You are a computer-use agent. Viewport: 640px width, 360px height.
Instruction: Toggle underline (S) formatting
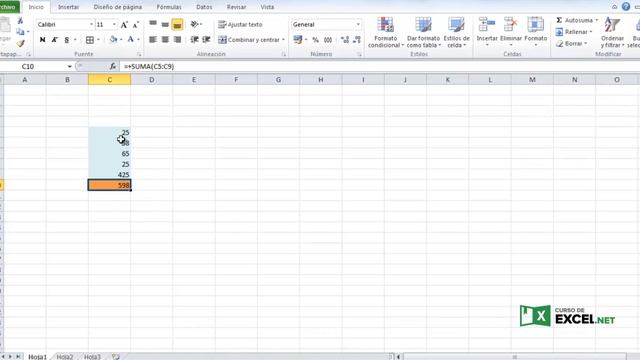pyautogui.click(x=67, y=40)
